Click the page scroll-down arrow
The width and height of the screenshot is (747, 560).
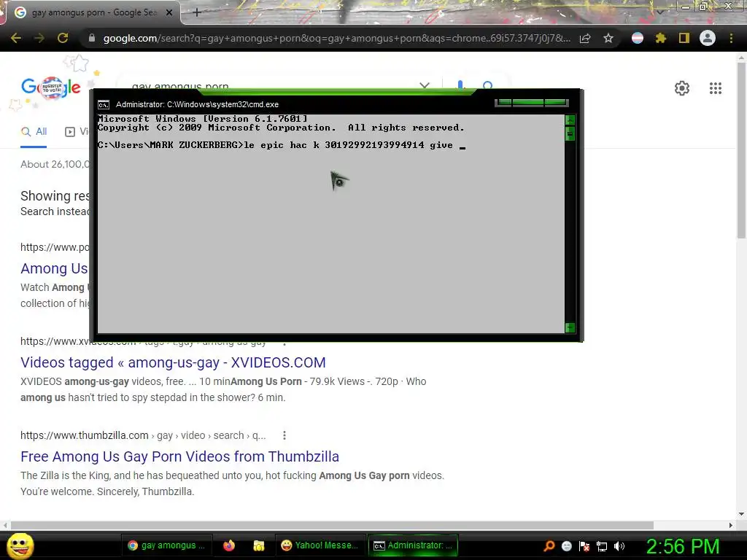pos(741,514)
